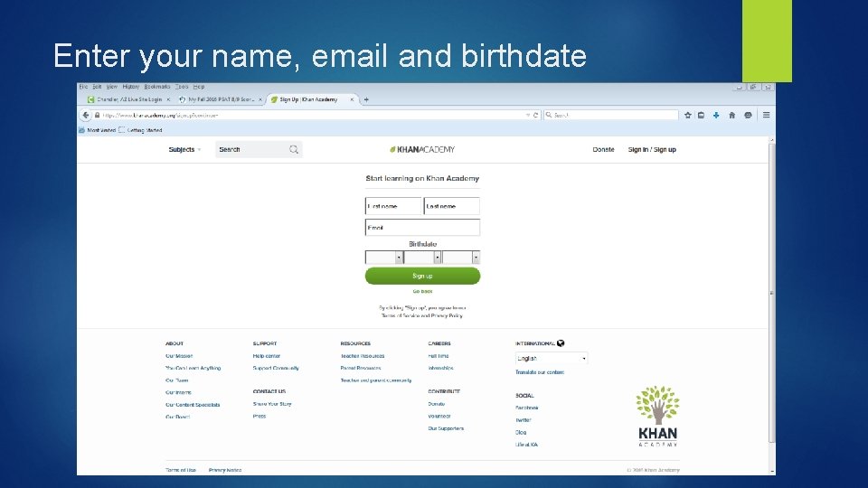The image size is (868, 488).
Task: Click the browser back arrow button
Action: click(x=85, y=115)
